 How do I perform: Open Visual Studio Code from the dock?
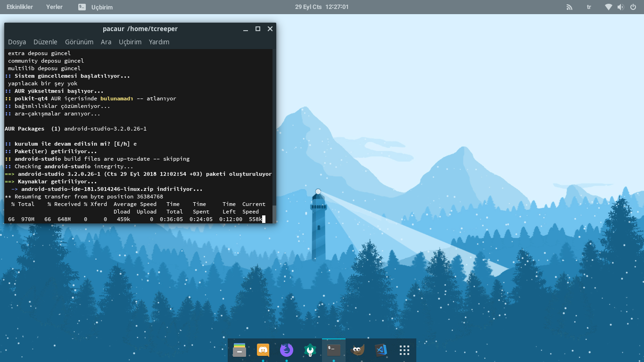381,350
